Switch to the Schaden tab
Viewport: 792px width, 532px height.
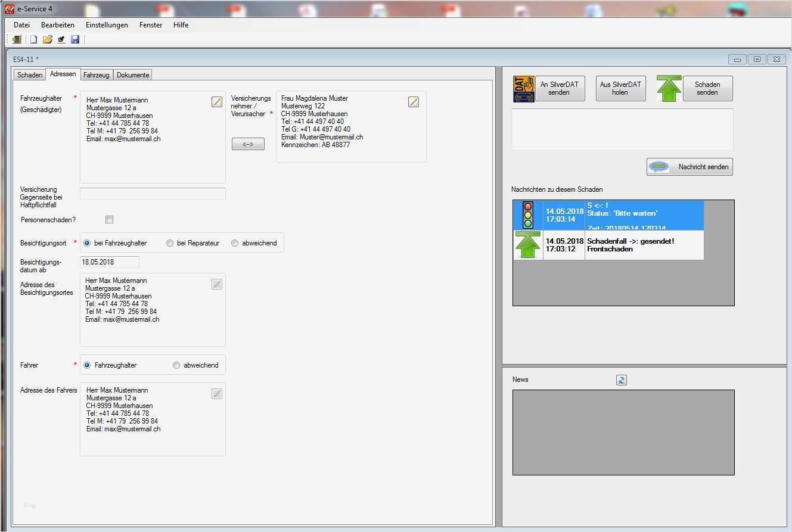[30, 75]
